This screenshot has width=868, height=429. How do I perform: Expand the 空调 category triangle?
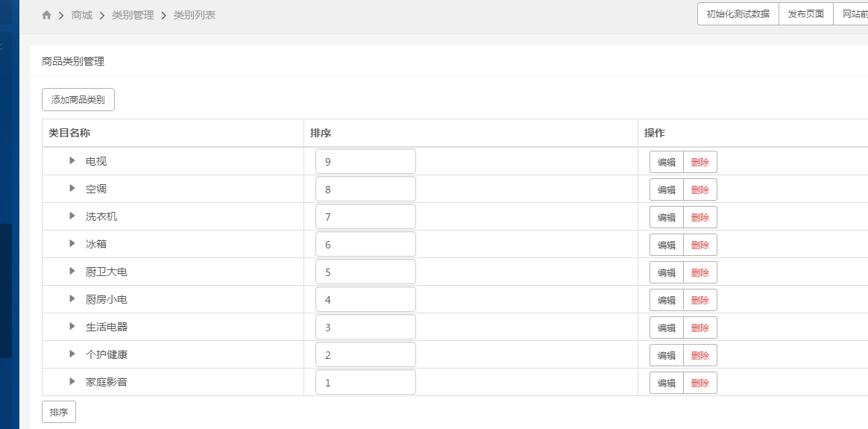click(x=72, y=188)
